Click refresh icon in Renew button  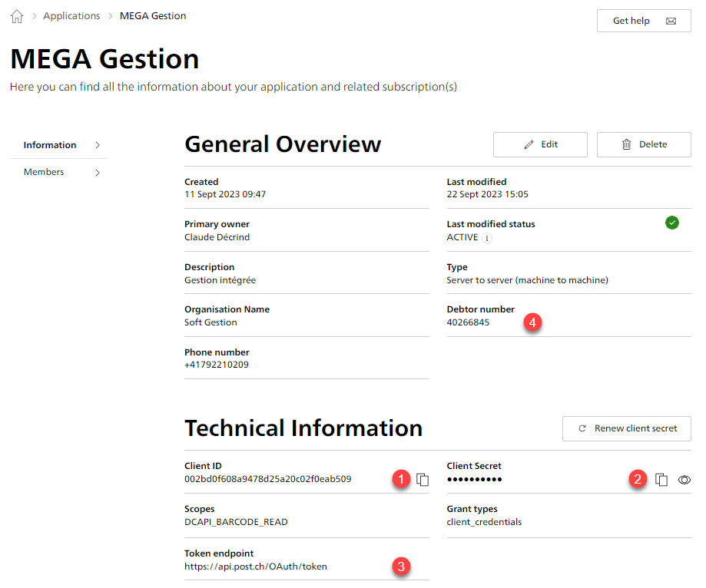click(x=582, y=428)
